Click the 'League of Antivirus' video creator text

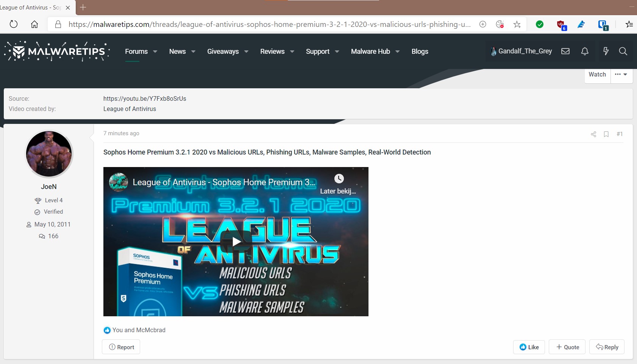[x=130, y=109]
